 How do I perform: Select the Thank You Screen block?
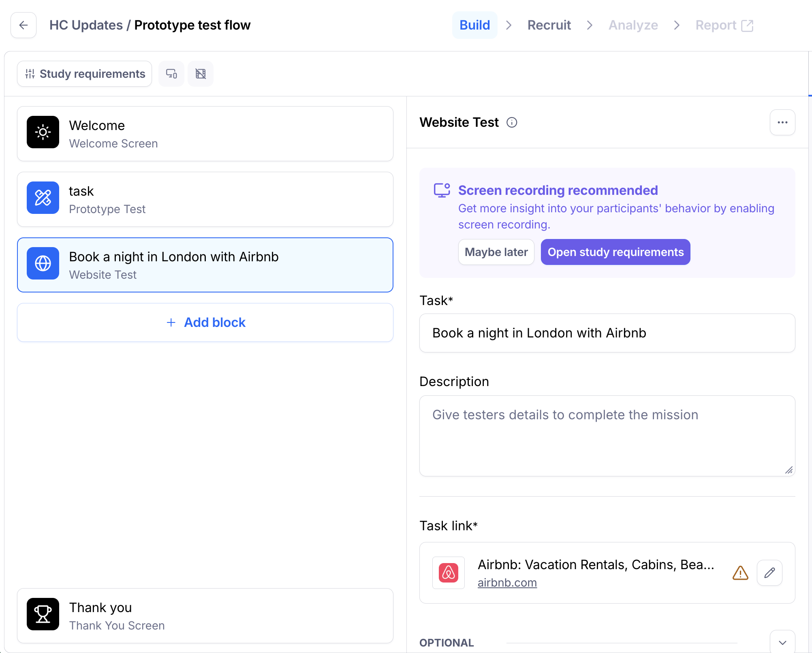pyautogui.click(x=205, y=616)
